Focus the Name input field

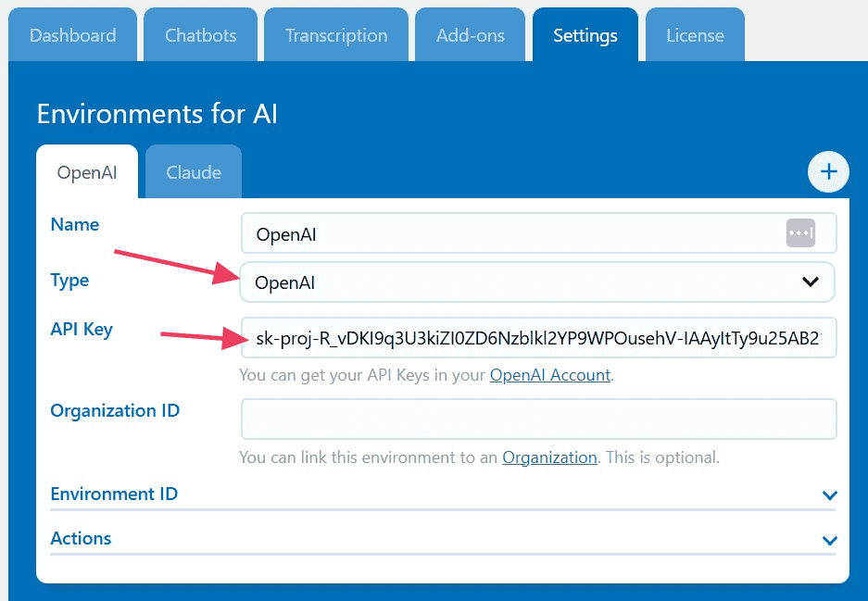[x=538, y=233]
